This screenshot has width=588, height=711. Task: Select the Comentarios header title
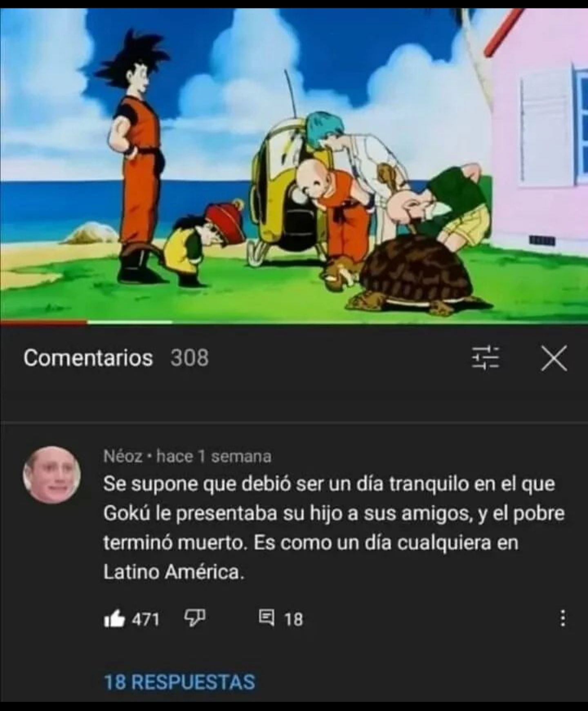pyautogui.click(x=88, y=358)
